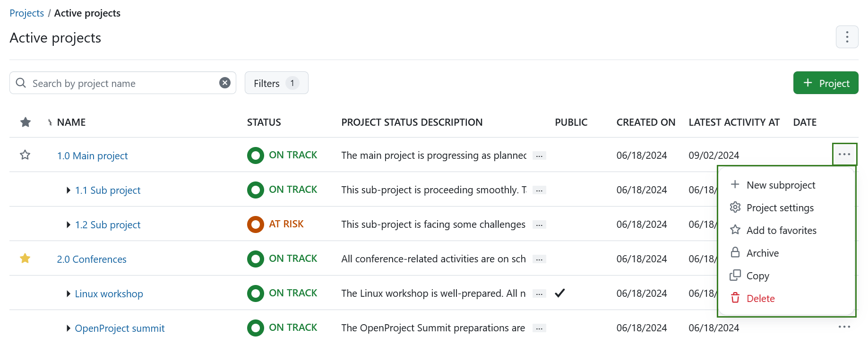Expand the 1.2 Sub project tree item
Image resolution: width=868 pixels, height=345 pixels.
pos(68,224)
